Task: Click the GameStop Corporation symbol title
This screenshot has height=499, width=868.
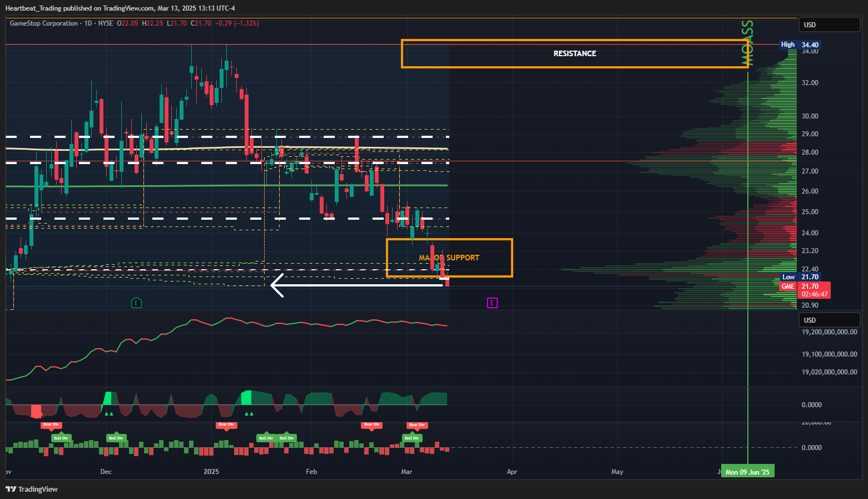Action: click(x=44, y=23)
